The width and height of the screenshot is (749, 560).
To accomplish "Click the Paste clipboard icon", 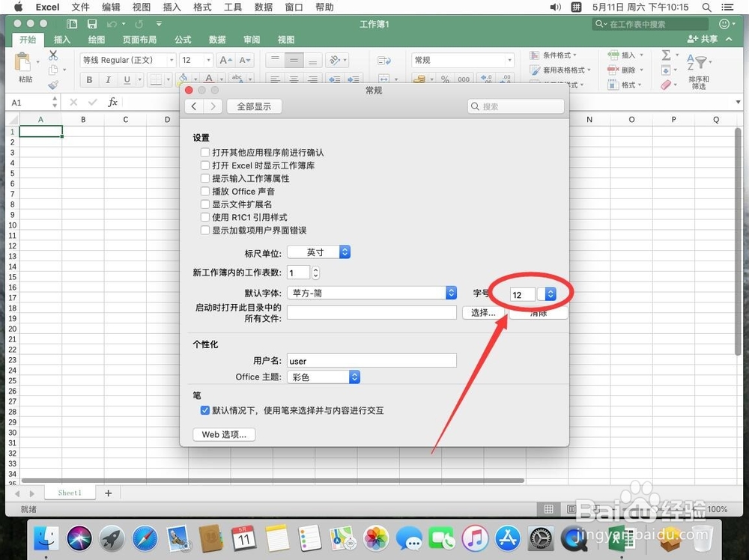I will (22, 62).
